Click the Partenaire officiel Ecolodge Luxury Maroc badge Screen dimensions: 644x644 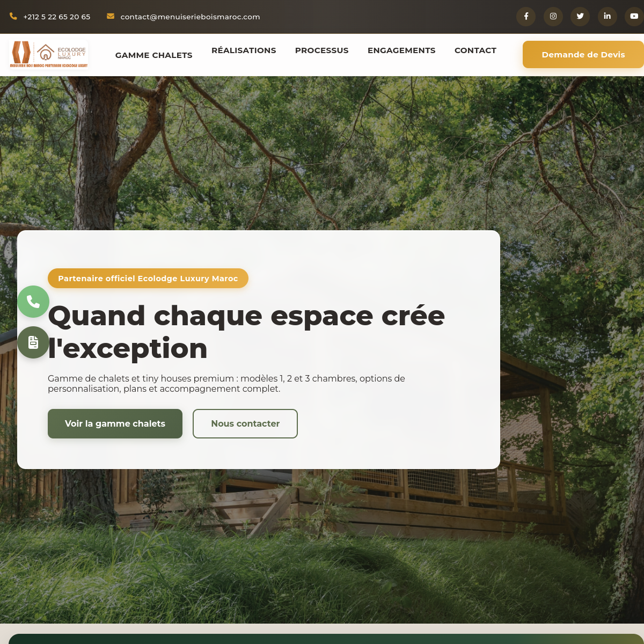point(148,279)
